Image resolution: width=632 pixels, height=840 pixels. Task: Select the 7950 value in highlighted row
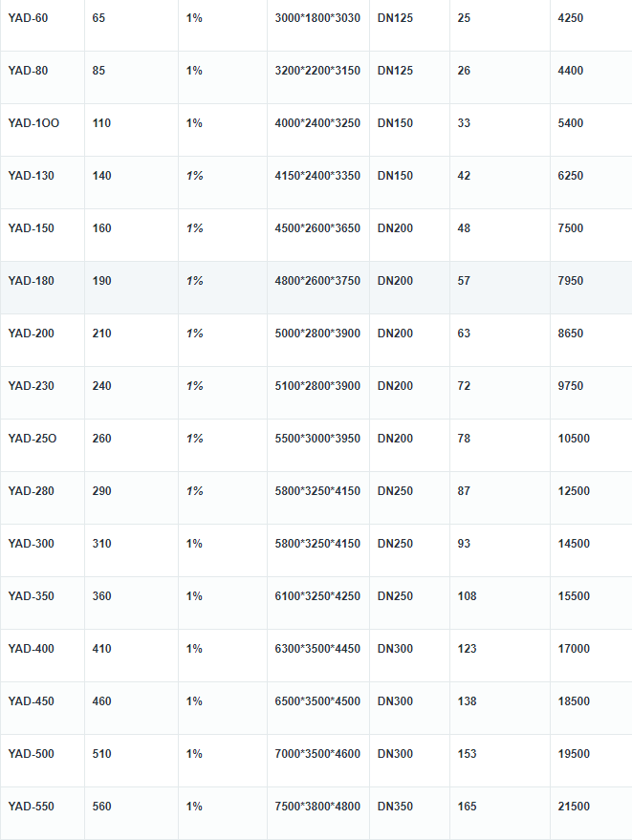tap(571, 281)
